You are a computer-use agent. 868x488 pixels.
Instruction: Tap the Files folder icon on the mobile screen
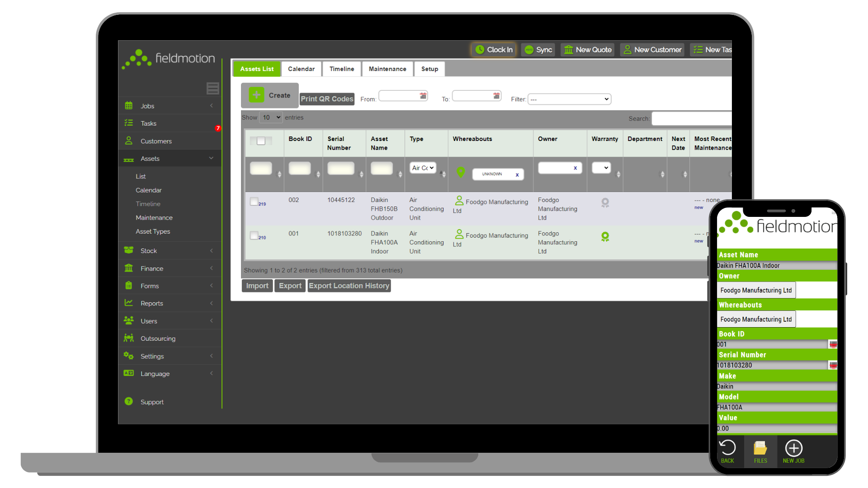760,450
